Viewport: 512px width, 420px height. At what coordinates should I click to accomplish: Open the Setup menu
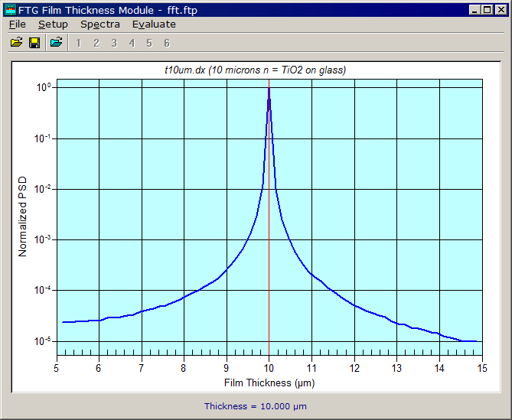click(x=53, y=24)
